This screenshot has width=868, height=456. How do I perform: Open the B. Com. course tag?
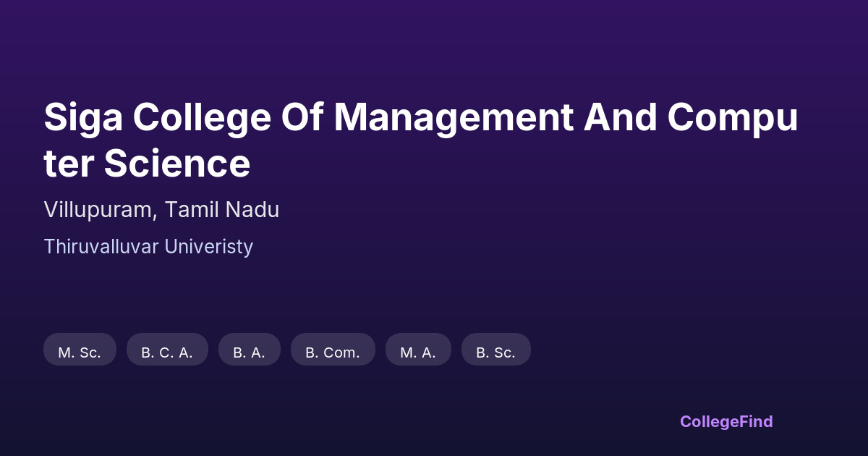click(333, 352)
